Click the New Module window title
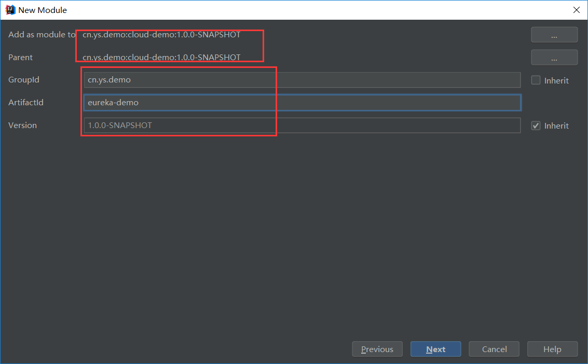Image resolution: width=588 pixels, height=364 pixels. [x=43, y=10]
